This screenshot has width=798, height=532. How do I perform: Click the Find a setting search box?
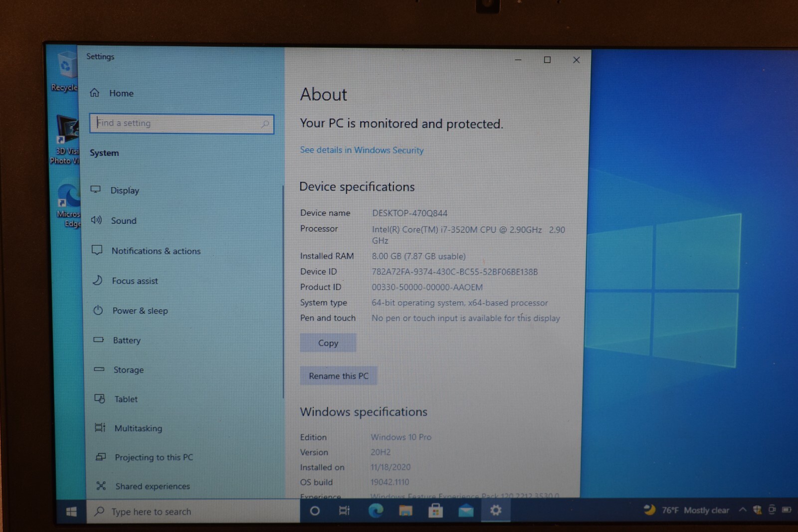click(x=182, y=124)
